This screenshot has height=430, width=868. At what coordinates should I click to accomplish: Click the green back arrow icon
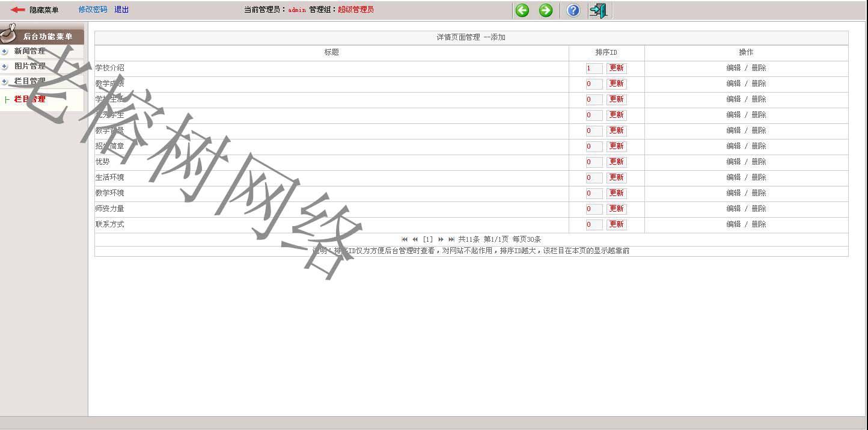pos(522,10)
